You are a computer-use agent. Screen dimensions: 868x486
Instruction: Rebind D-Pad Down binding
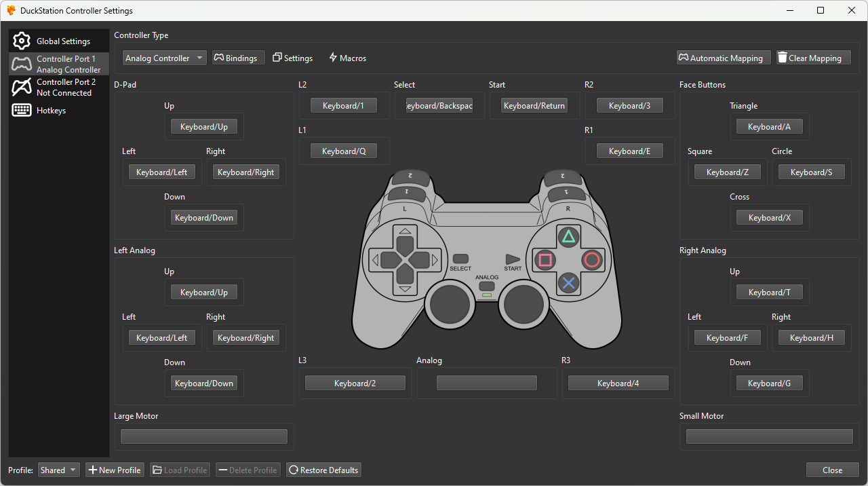204,218
